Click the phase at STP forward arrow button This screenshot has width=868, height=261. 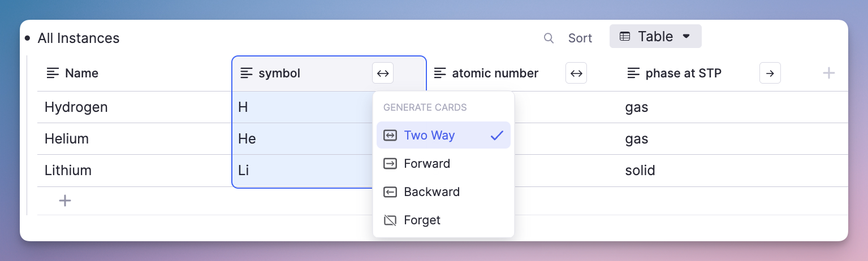770,73
